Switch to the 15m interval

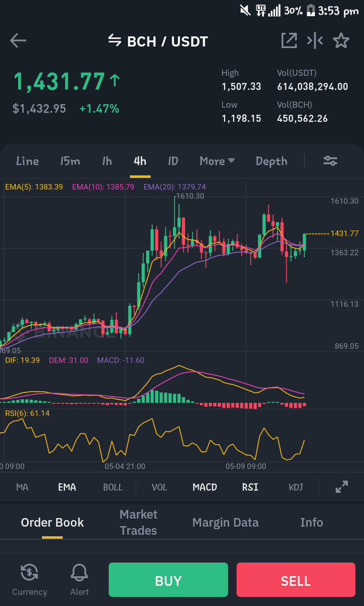point(70,161)
